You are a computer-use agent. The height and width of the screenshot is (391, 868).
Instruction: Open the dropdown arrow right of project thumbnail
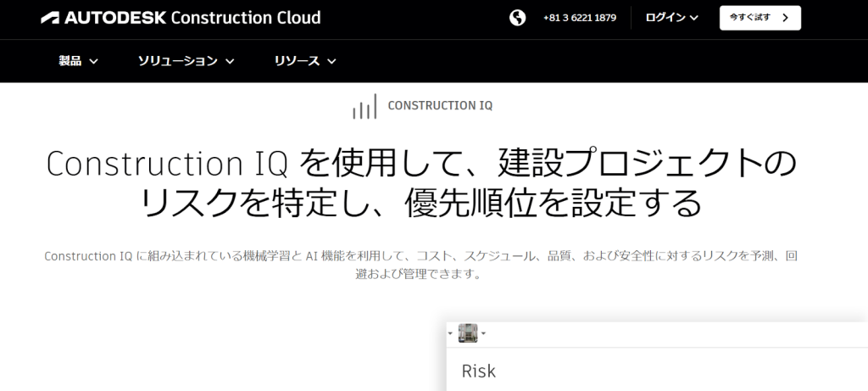coord(483,333)
